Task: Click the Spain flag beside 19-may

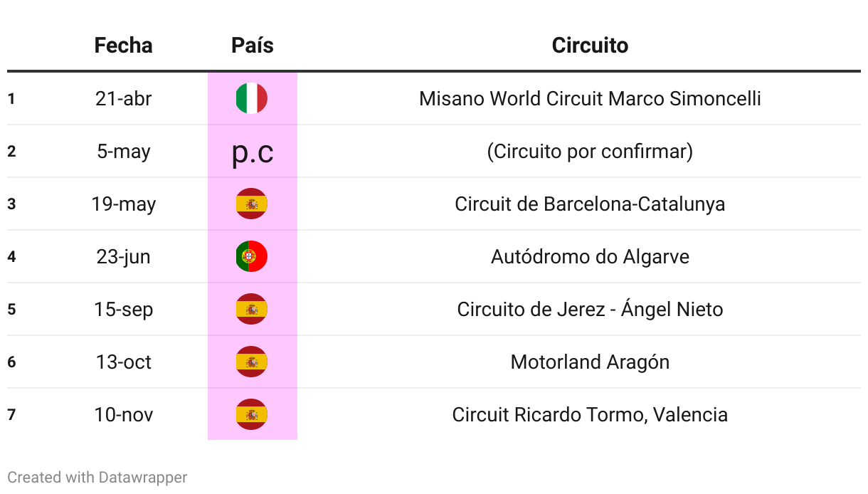Action: coord(252,204)
